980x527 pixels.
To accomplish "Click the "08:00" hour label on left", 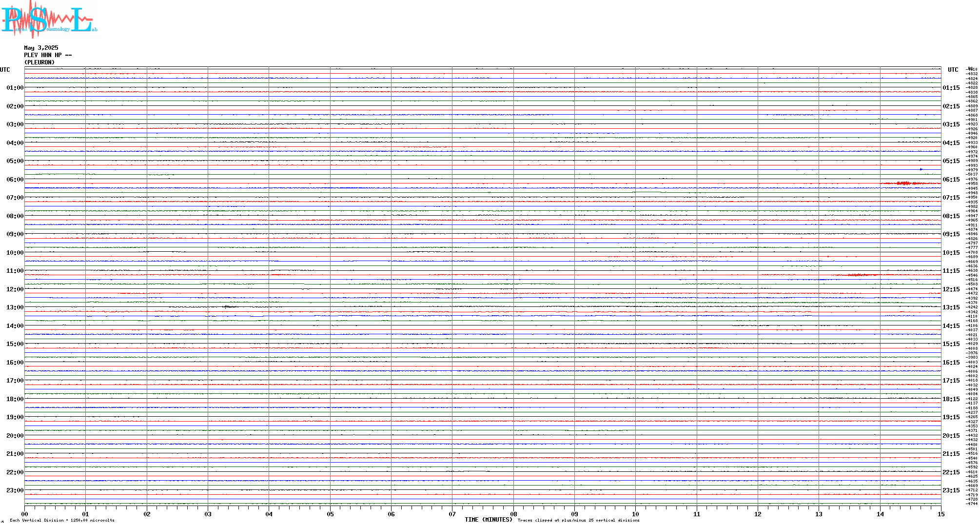I will click(x=15, y=216).
